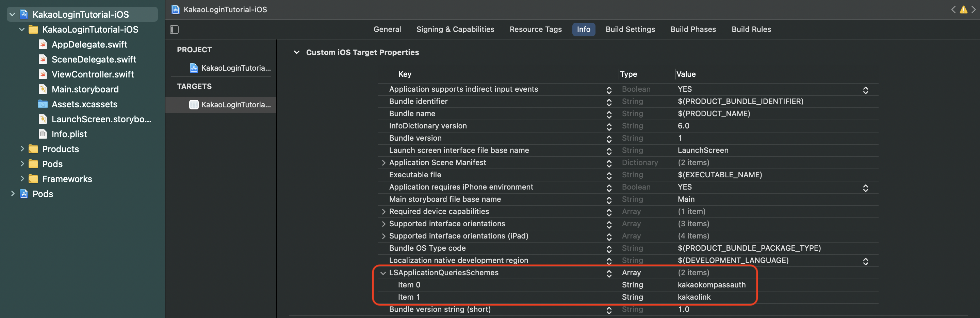This screenshot has width=980, height=318.
Task: Click the root KakaoLoginTutorial-iOS project icon
Action: [24, 14]
